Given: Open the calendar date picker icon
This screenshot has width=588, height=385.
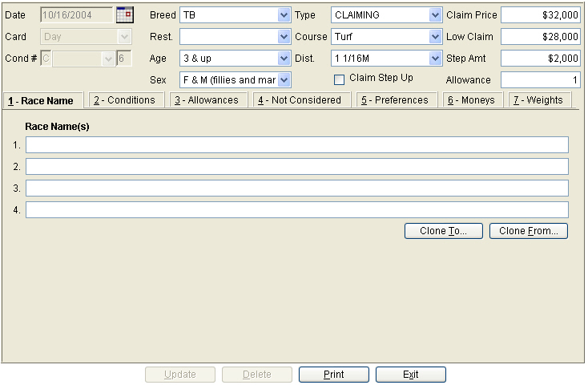Looking at the screenshot, I should 125,14.
